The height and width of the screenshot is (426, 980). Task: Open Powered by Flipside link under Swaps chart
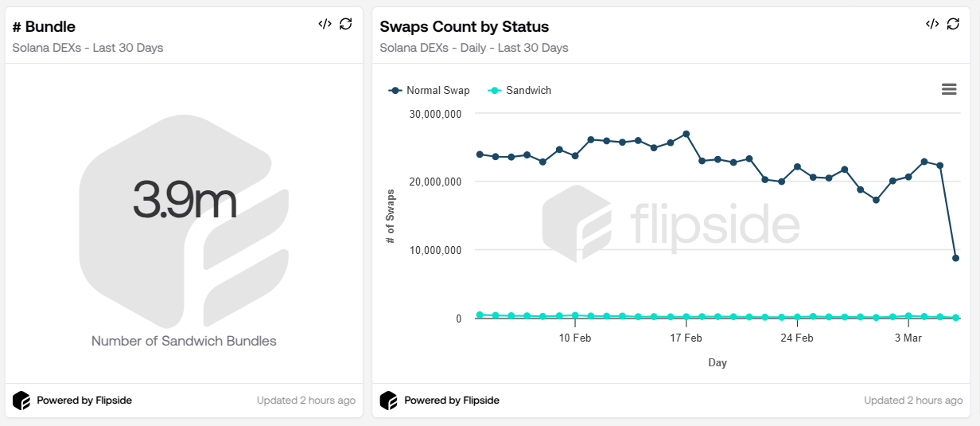pos(452,401)
